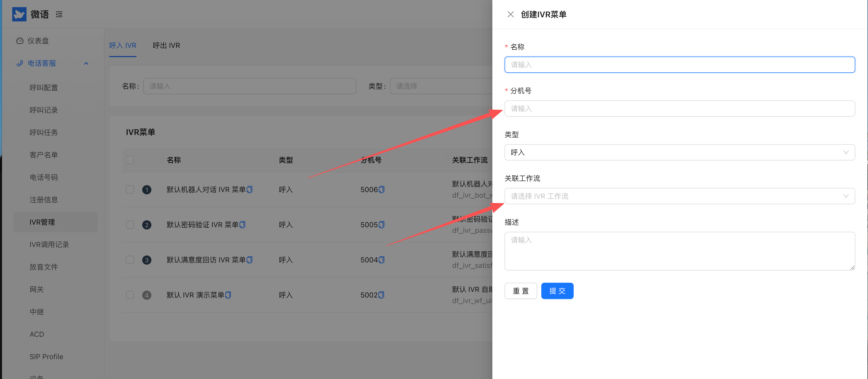This screenshot has height=379, width=868.
Task: Click the 微语 bird logo icon
Action: (x=19, y=14)
